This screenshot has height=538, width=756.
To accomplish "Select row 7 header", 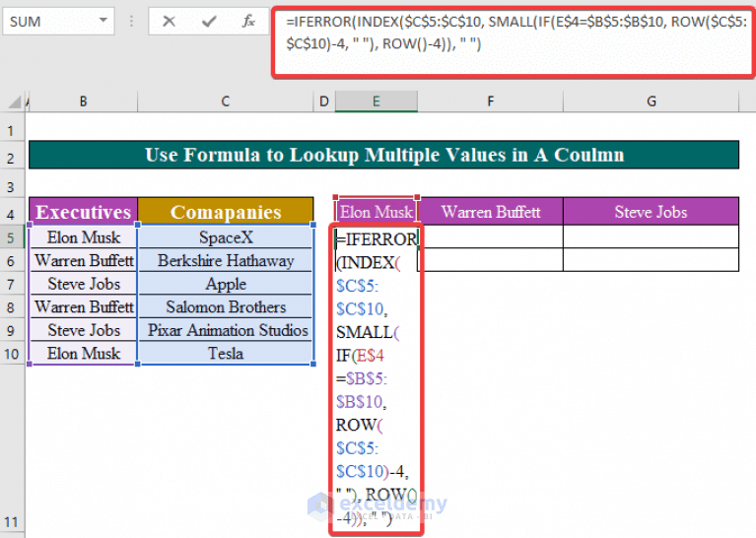I will tap(12, 284).
